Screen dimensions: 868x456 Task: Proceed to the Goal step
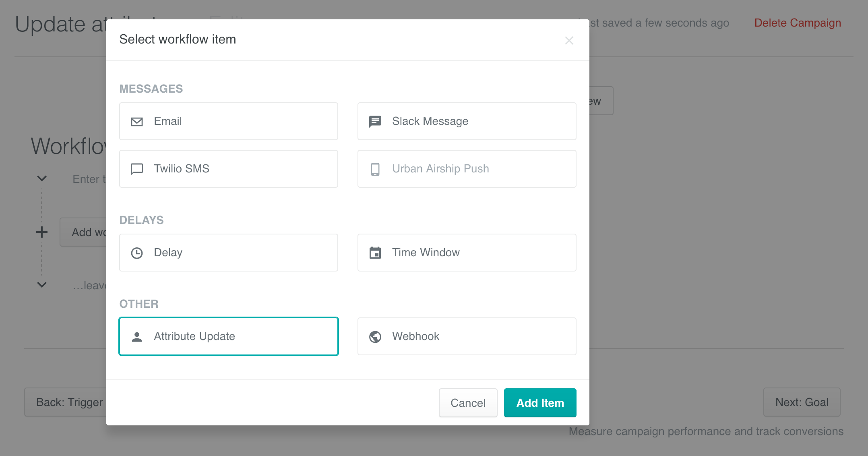tap(802, 402)
